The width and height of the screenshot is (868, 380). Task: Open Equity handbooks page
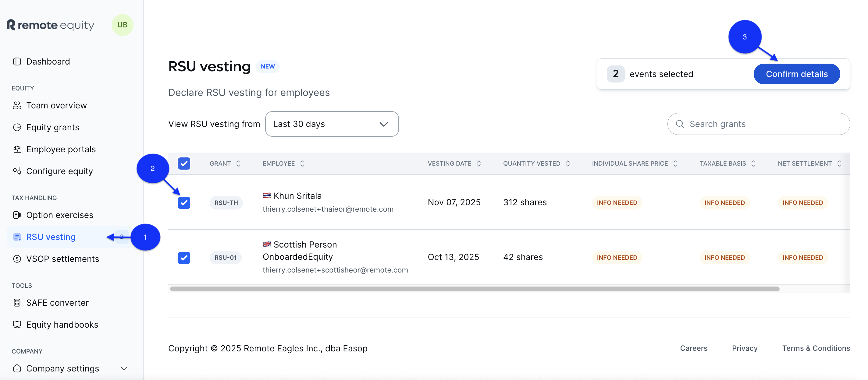click(x=62, y=325)
